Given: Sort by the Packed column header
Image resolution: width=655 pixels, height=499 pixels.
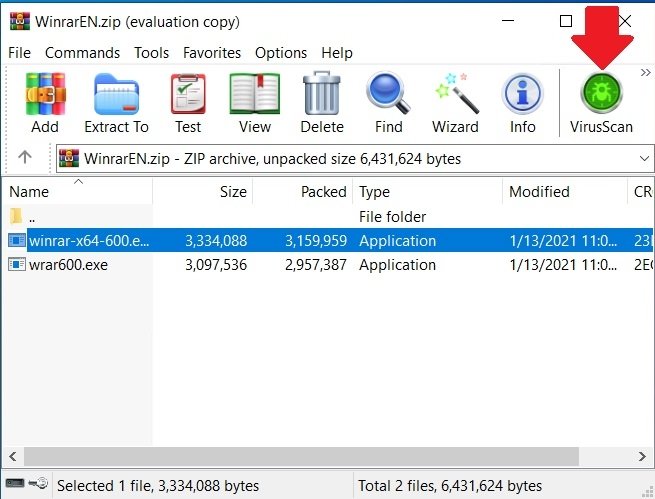Looking at the screenshot, I should [x=303, y=192].
